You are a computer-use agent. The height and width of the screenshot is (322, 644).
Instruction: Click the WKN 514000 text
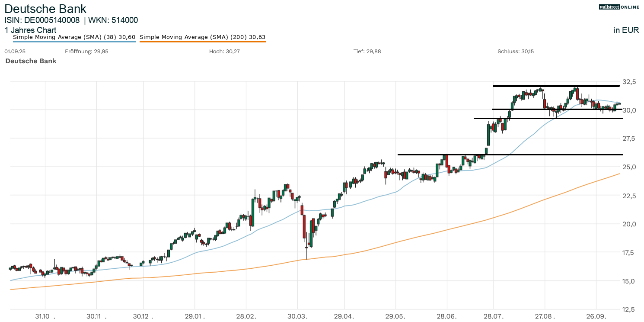pyautogui.click(x=113, y=20)
